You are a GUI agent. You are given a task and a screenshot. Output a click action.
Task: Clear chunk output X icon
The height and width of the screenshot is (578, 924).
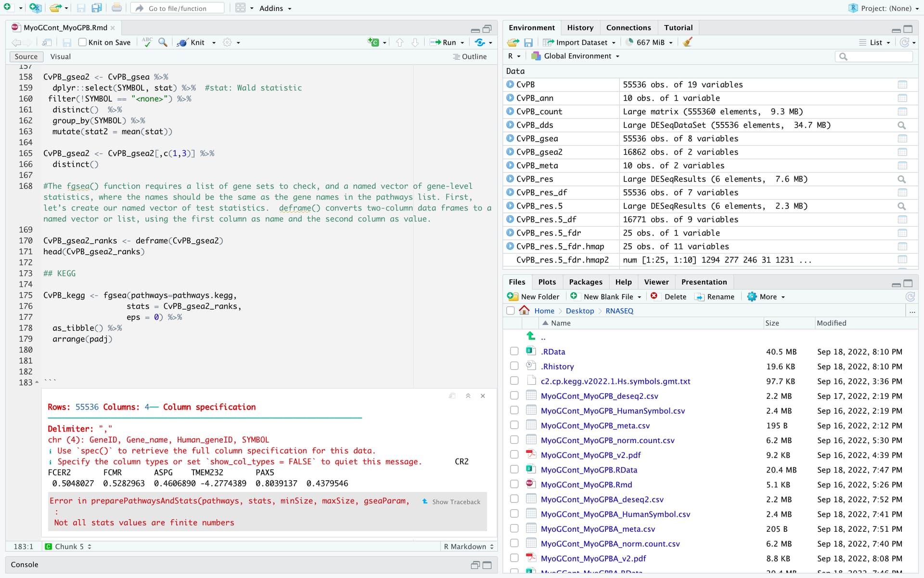point(483,396)
